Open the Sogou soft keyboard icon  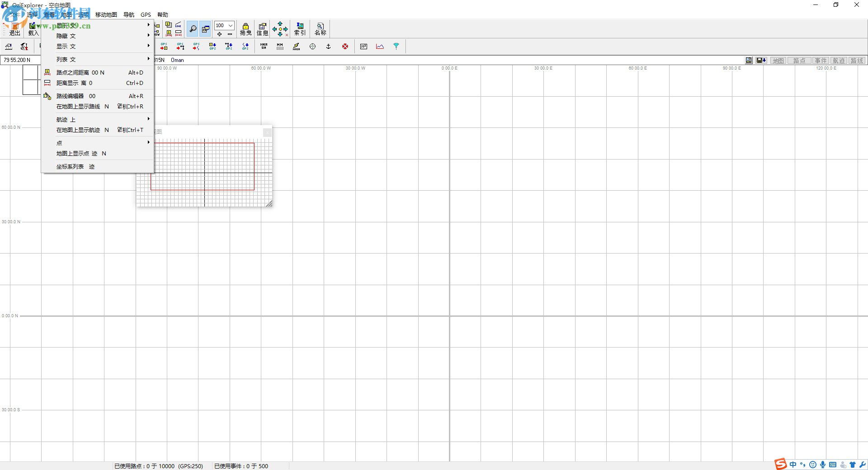tap(833, 465)
